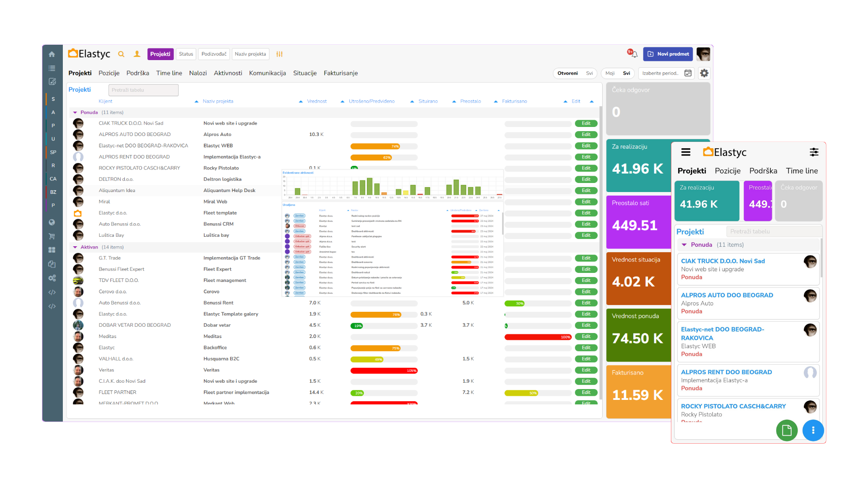The width and height of the screenshot is (868, 488).
Task: Open the mobile hamburger menu icon
Action: pyautogui.click(x=686, y=152)
